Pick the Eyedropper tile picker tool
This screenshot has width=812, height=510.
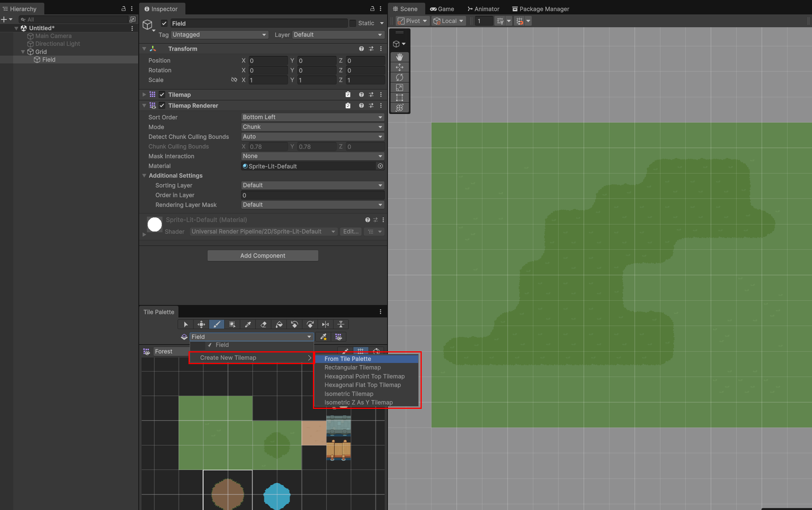coord(248,324)
